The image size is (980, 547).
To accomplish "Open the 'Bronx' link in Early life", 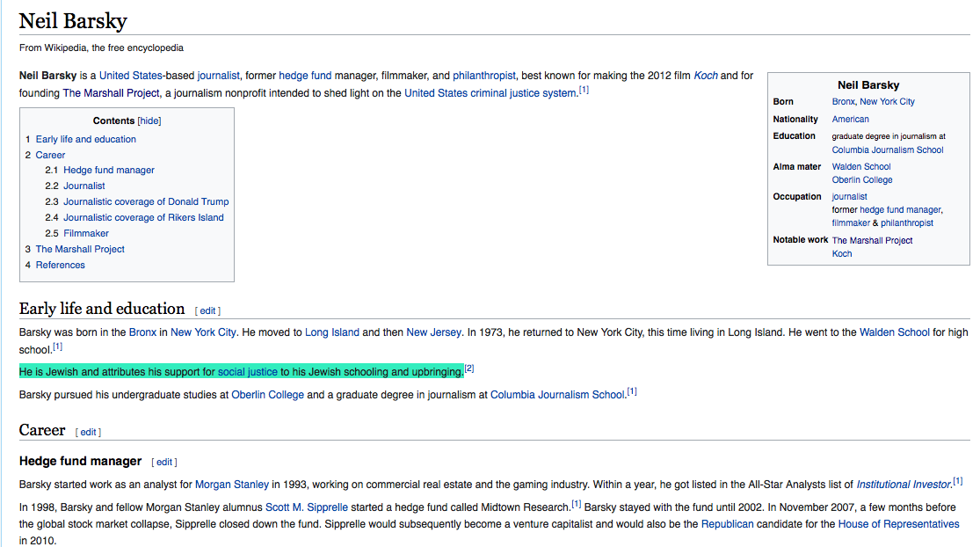I will [142, 332].
